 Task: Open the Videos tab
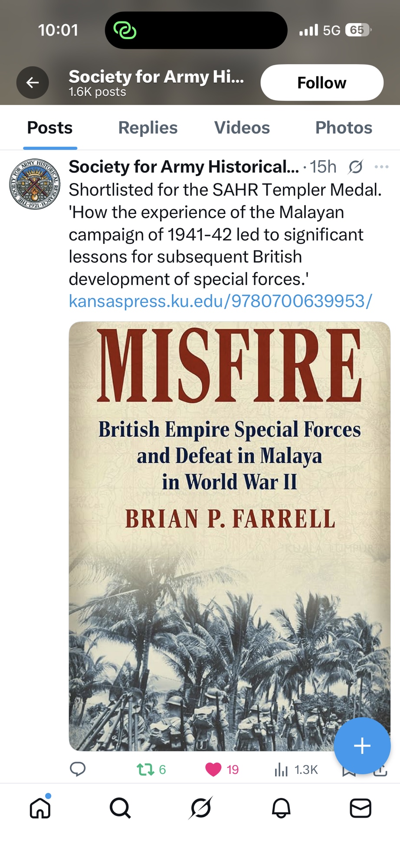242,128
